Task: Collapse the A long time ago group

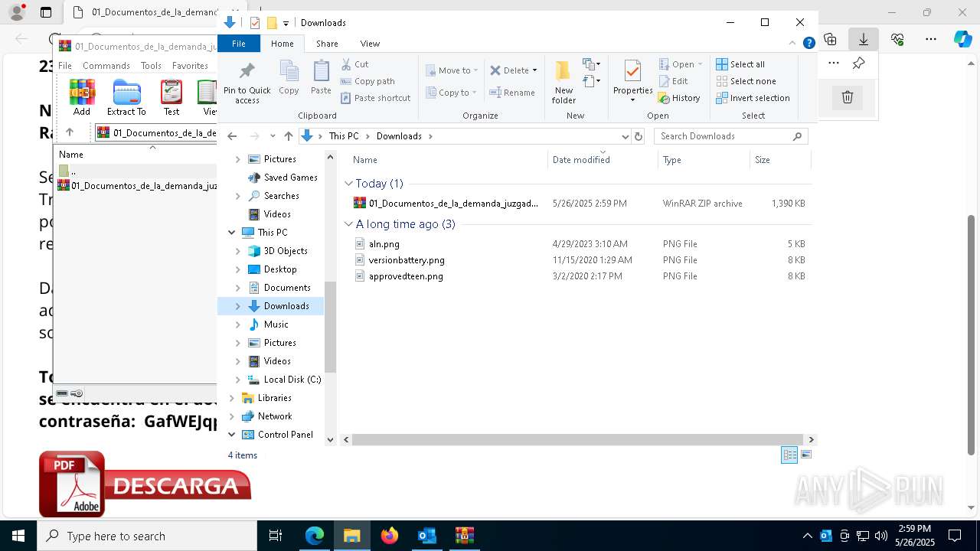Action: 348,224
